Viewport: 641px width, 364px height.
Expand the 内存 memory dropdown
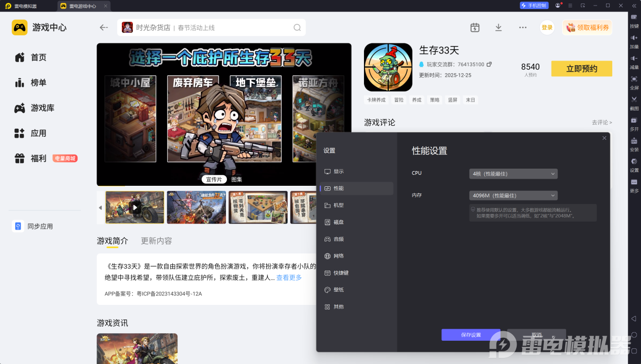click(x=513, y=195)
